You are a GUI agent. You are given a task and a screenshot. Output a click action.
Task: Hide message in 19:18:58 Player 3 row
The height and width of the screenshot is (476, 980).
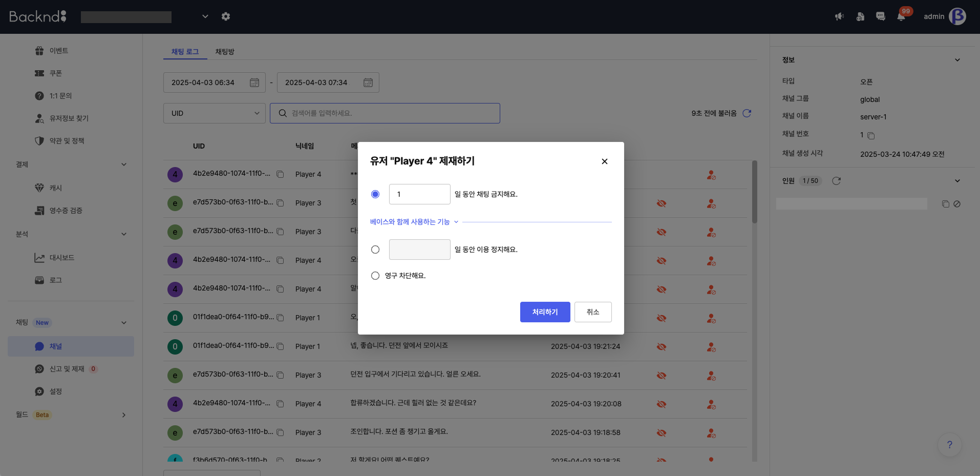click(x=662, y=433)
